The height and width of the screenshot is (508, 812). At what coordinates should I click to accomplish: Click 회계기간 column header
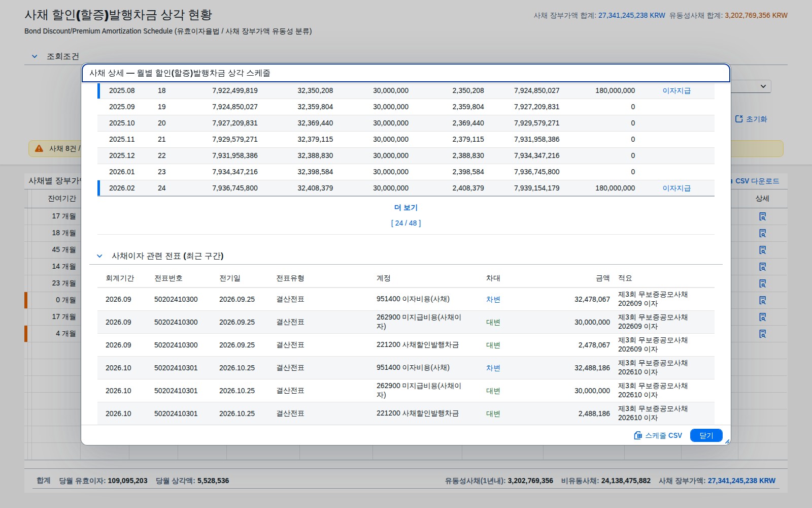pos(120,278)
